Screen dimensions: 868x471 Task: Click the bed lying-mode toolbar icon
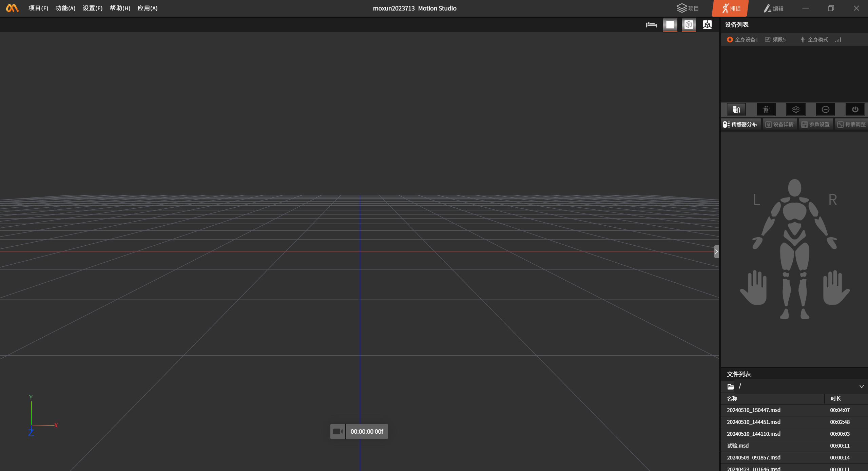(x=651, y=25)
